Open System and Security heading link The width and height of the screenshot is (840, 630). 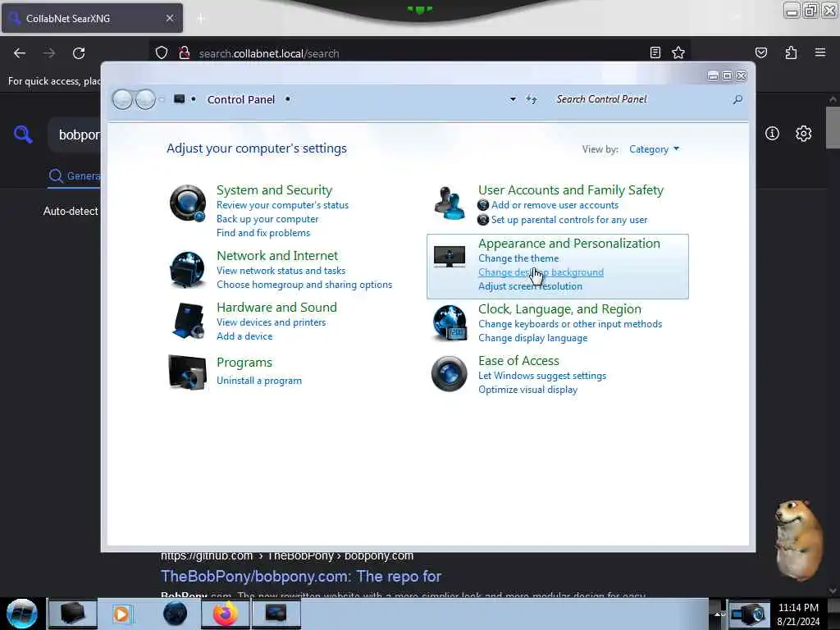pyautogui.click(x=274, y=190)
